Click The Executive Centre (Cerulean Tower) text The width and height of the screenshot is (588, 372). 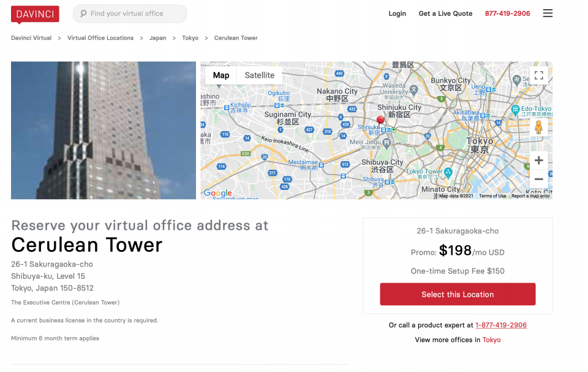[x=66, y=303]
